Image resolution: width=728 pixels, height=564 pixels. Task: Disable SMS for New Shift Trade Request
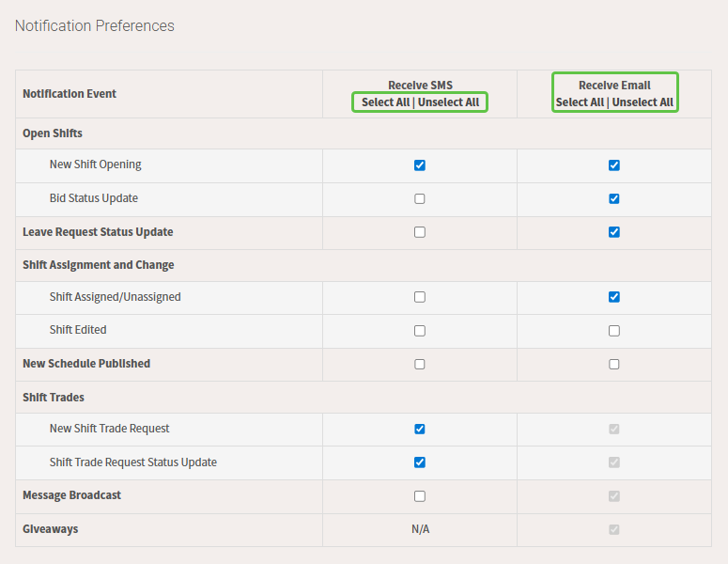420,429
